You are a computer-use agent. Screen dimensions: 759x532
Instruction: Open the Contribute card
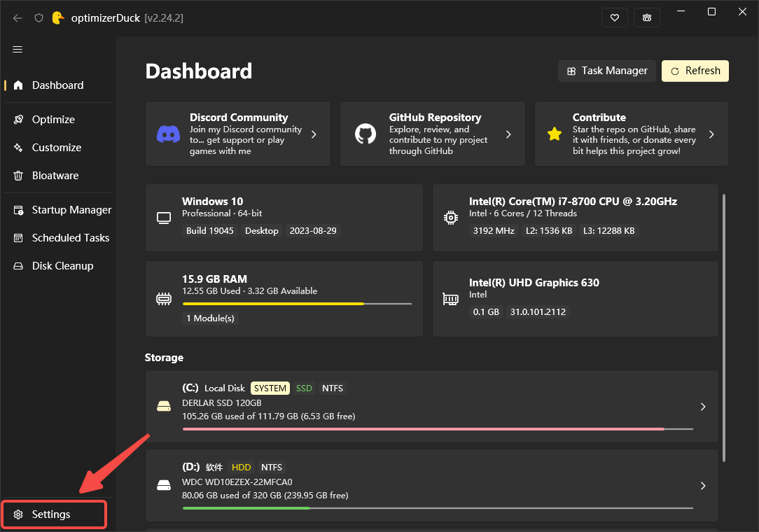631,134
